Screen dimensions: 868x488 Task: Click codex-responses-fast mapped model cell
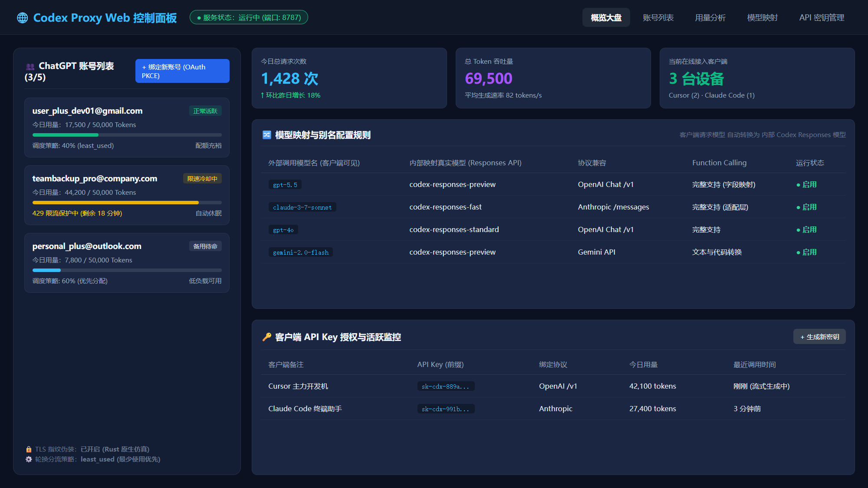(445, 207)
